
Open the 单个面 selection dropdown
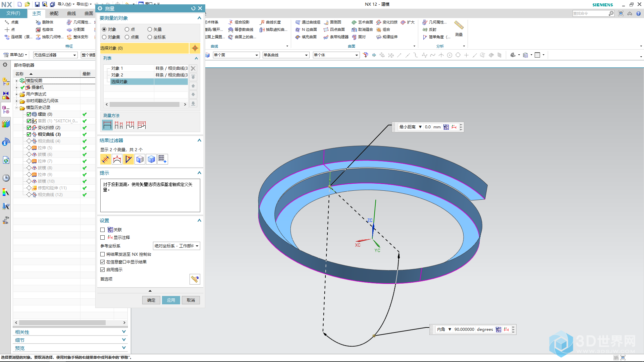point(236,55)
